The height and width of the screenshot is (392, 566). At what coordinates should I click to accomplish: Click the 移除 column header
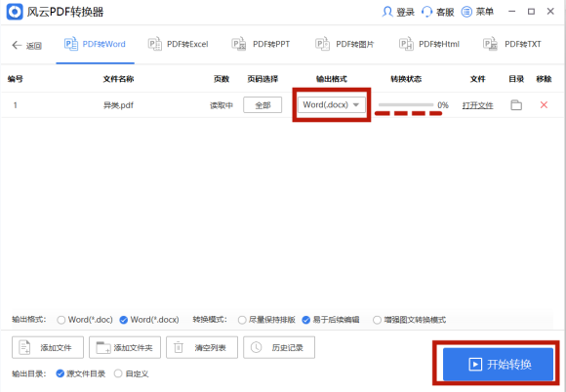click(x=544, y=79)
